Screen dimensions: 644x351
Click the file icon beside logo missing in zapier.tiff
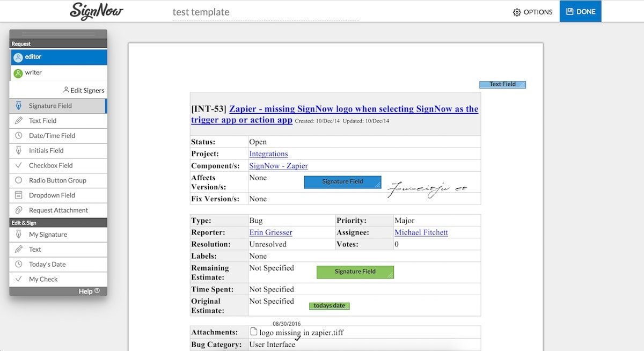(x=253, y=332)
